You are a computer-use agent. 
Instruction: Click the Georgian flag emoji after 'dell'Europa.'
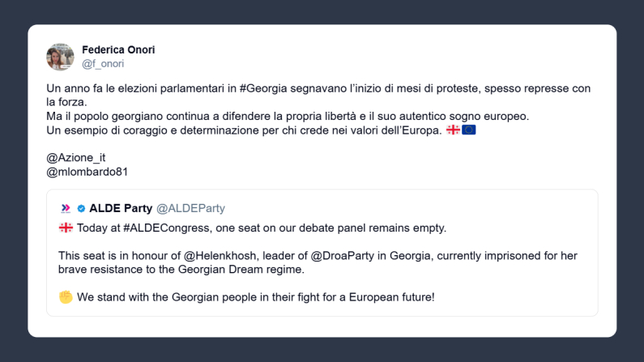click(x=453, y=130)
